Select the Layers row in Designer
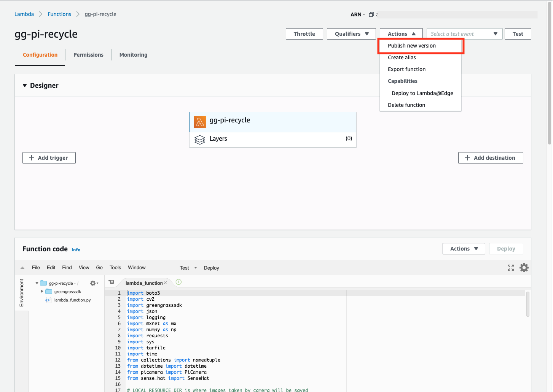The height and width of the screenshot is (392, 553). point(273,140)
